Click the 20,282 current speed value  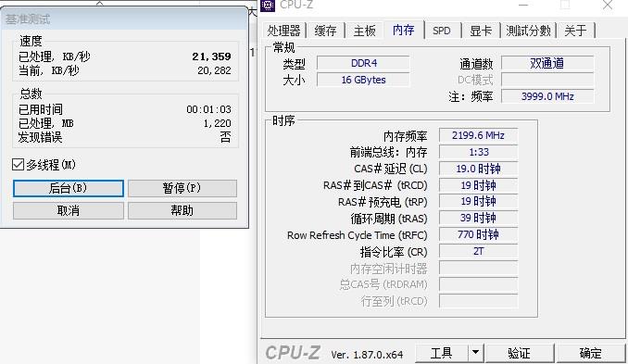[x=214, y=70]
